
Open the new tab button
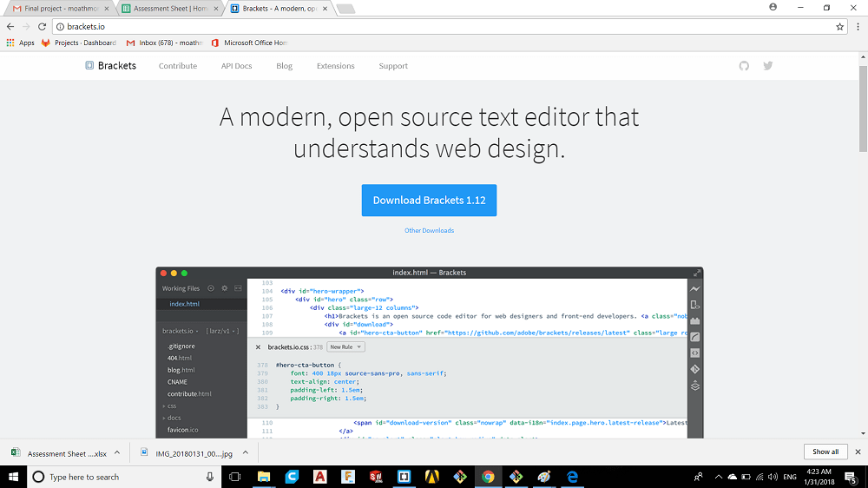(x=346, y=9)
